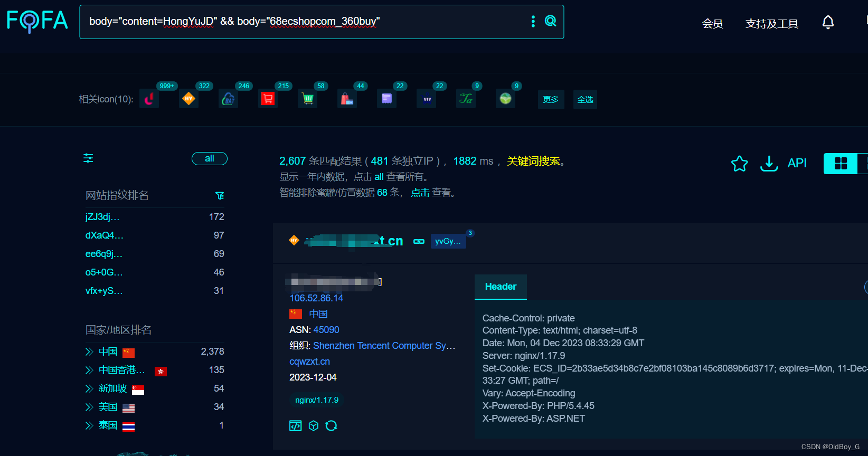Open the notifications bell

[828, 22]
